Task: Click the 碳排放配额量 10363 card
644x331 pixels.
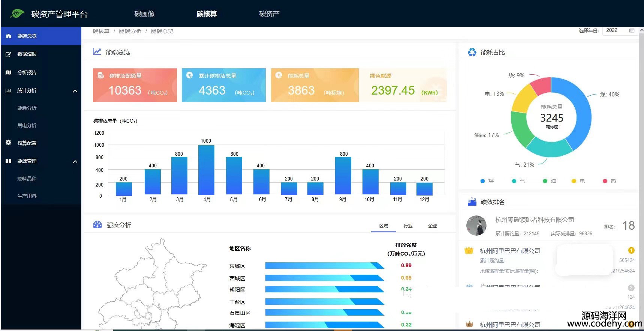Action: (x=135, y=85)
